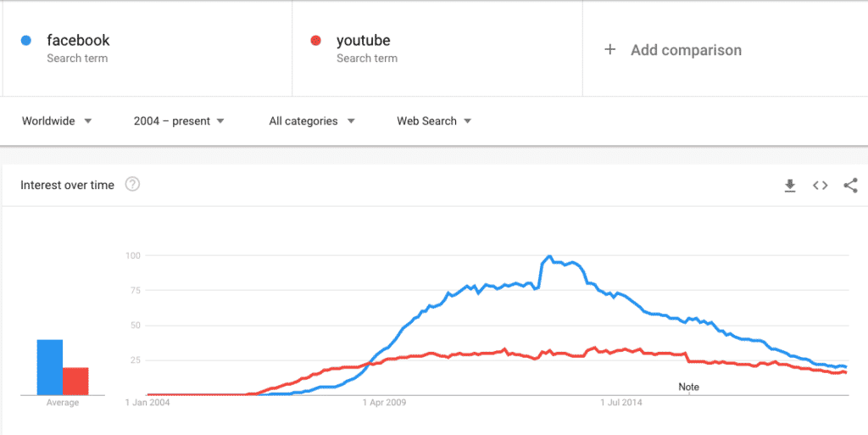This screenshot has height=435, width=868.
Task: Expand the Web Search type dropdown
Action: click(434, 121)
